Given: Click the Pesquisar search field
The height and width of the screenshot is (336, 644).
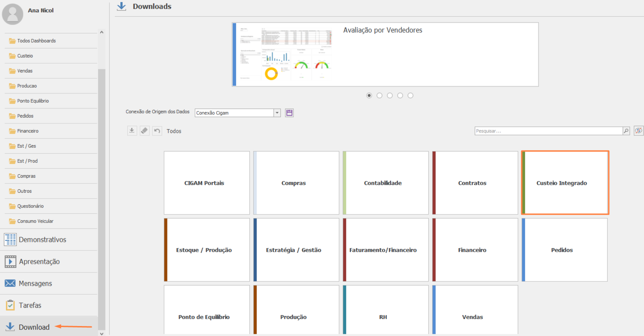Looking at the screenshot, I should click(549, 131).
